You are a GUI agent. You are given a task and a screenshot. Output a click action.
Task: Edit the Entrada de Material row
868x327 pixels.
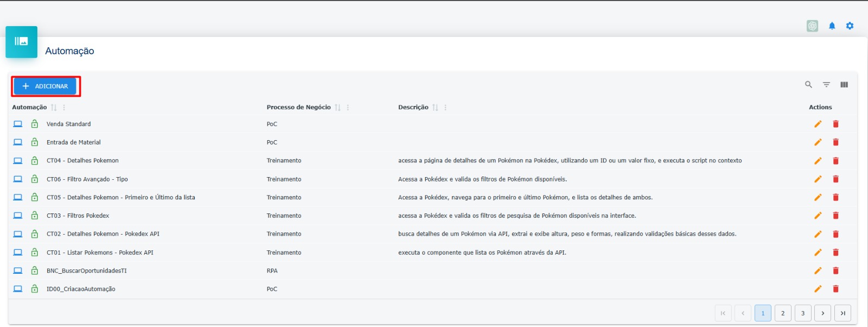(818, 142)
